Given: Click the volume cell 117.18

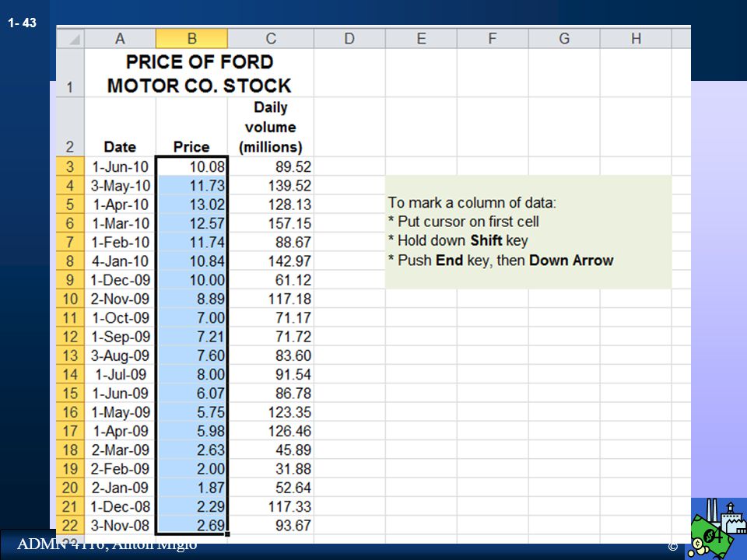Looking at the screenshot, I should (271, 299).
